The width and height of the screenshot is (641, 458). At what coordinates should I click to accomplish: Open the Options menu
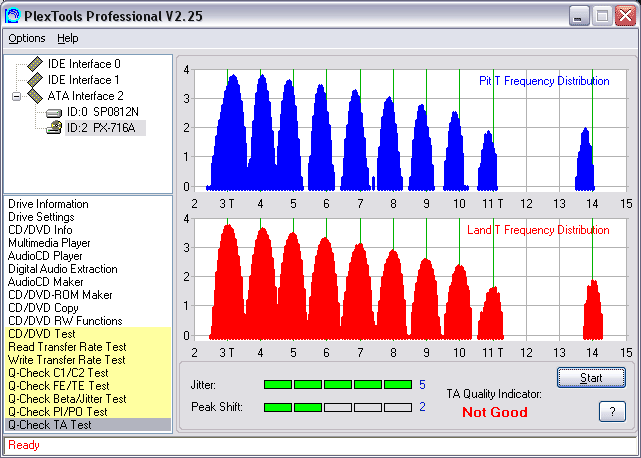tap(27, 38)
